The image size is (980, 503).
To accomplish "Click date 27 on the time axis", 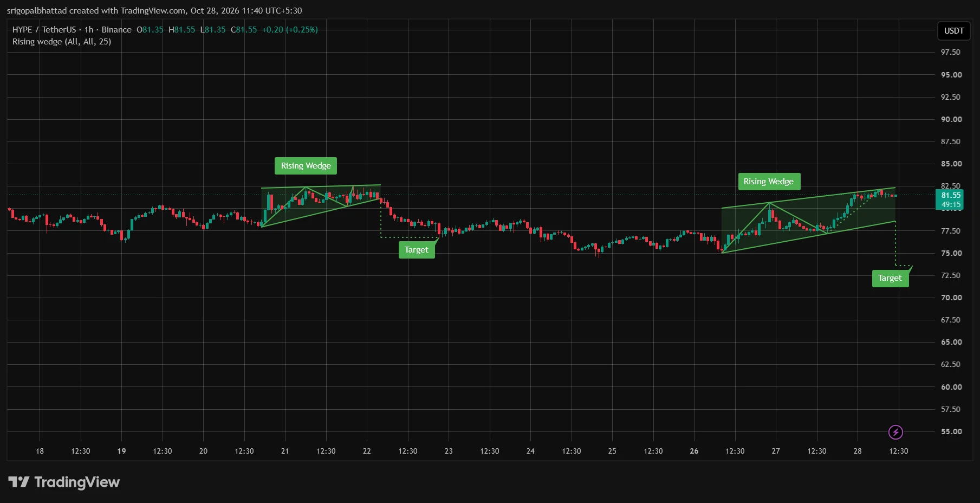I will (x=776, y=451).
